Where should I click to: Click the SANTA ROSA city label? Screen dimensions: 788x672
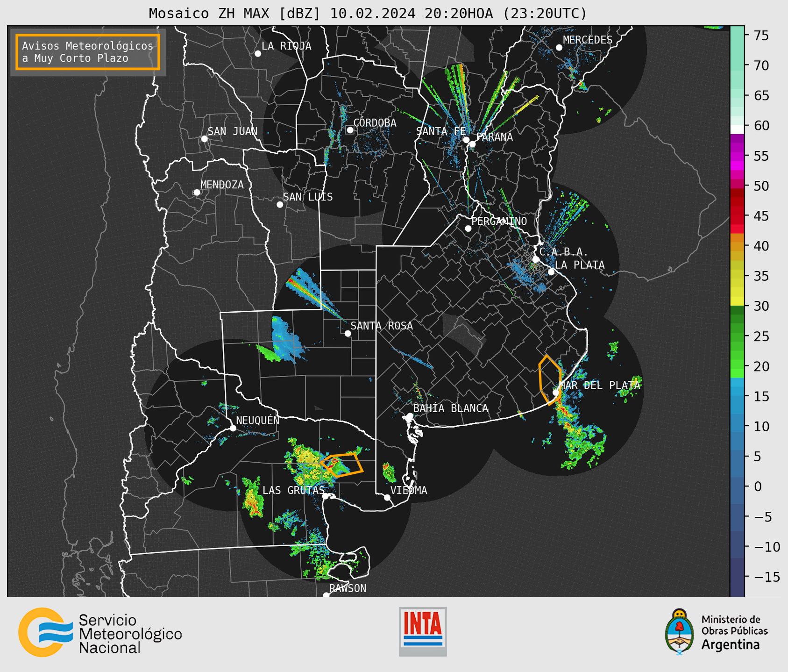(382, 326)
